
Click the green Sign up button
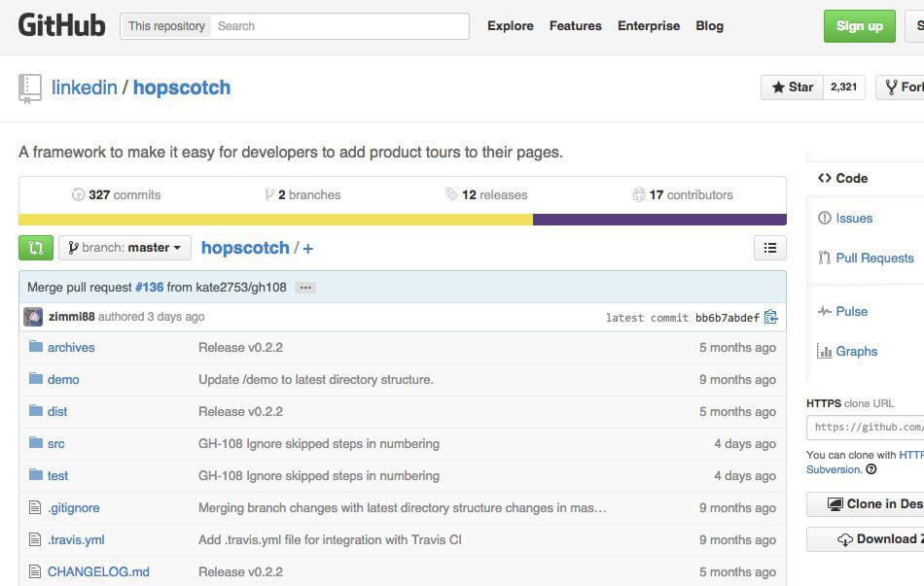[859, 26]
